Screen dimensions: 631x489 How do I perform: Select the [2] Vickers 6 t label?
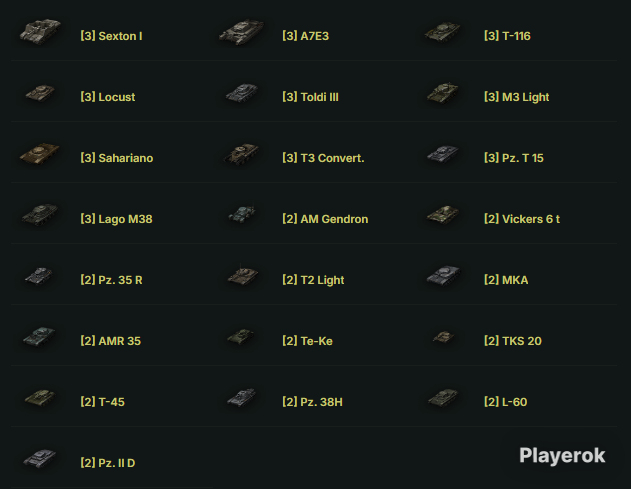pyautogui.click(x=522, y=219)
